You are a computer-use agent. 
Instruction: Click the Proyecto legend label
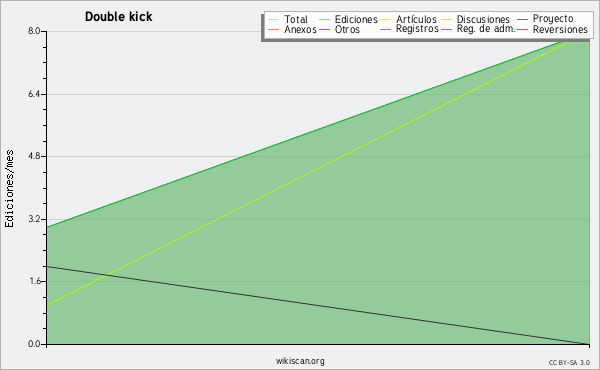[x=553, y=19]
